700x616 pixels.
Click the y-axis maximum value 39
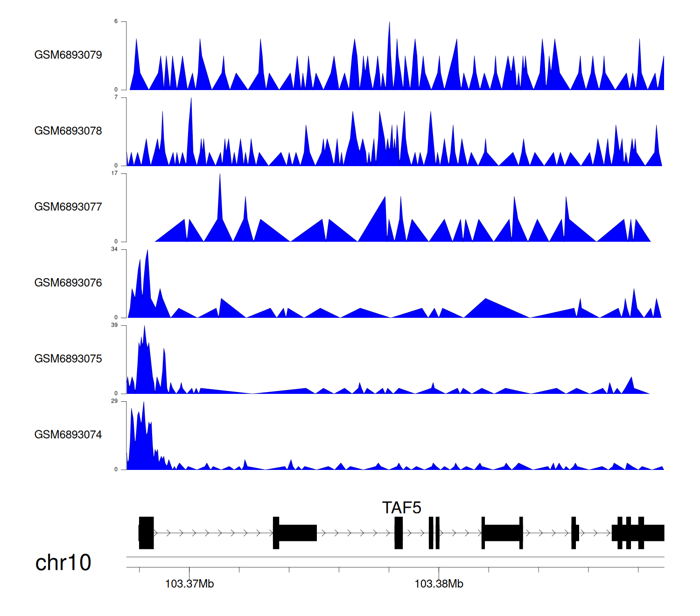114,325
